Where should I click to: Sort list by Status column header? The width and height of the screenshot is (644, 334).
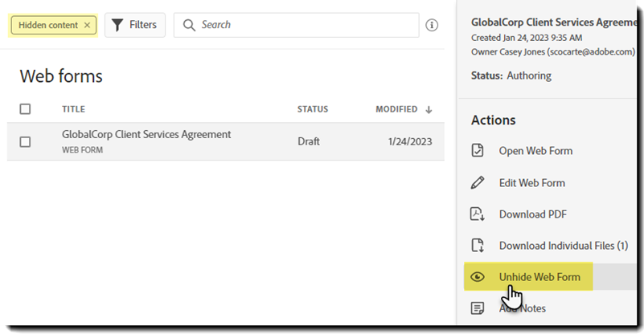[313, 109]
